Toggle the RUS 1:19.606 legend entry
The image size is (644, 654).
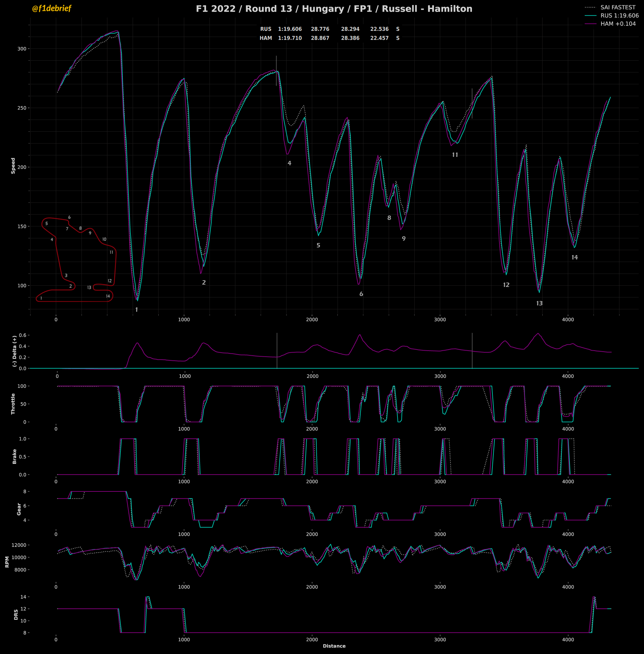click(x=619, y=15)
